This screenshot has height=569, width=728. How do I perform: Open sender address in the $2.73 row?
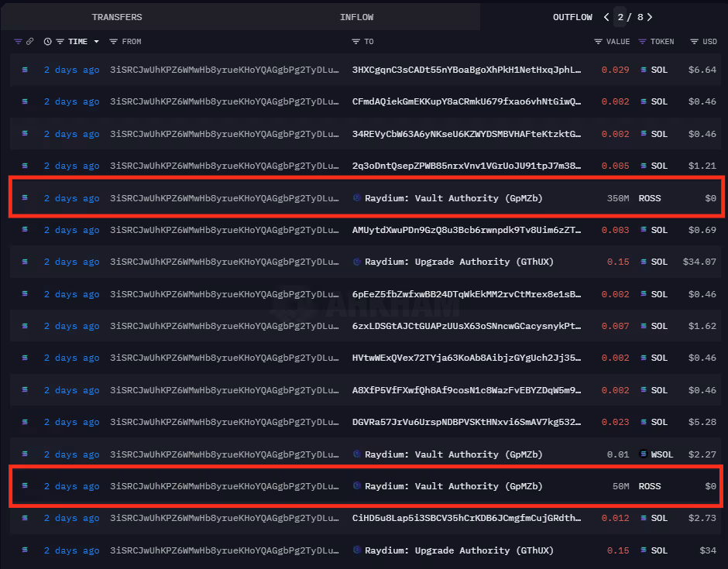click(225, 518)
